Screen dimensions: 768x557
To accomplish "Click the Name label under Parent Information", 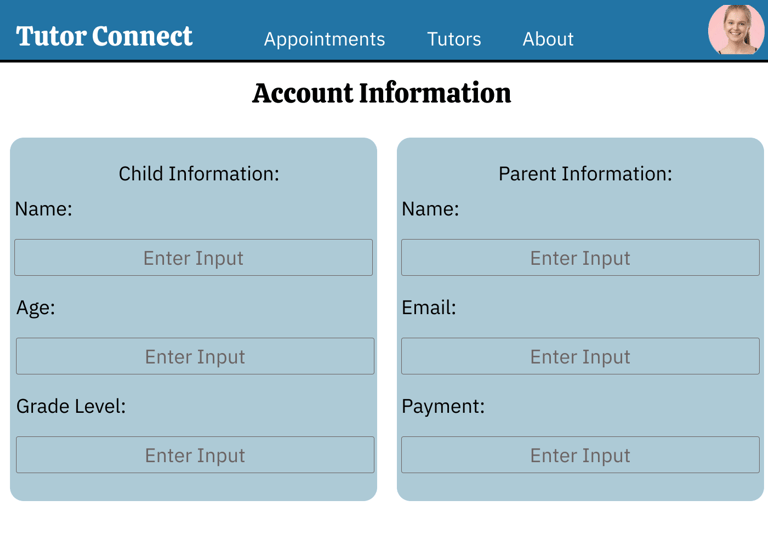I will pos(430,209).
